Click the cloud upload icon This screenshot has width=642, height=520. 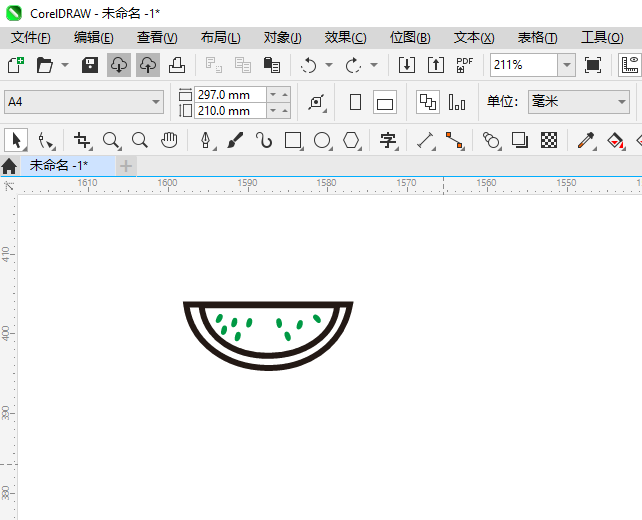click(x=148, y=65)
